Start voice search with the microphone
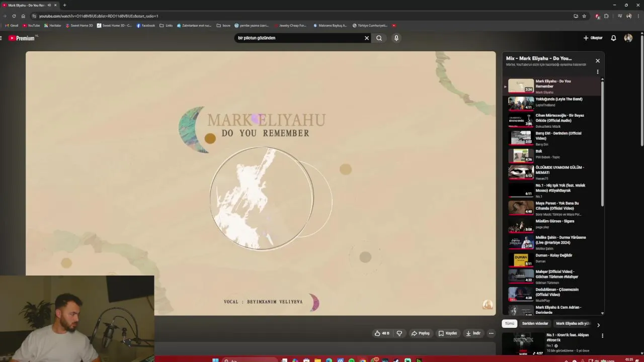The height and width of the screenshot is (362, 644). [396, 38]
